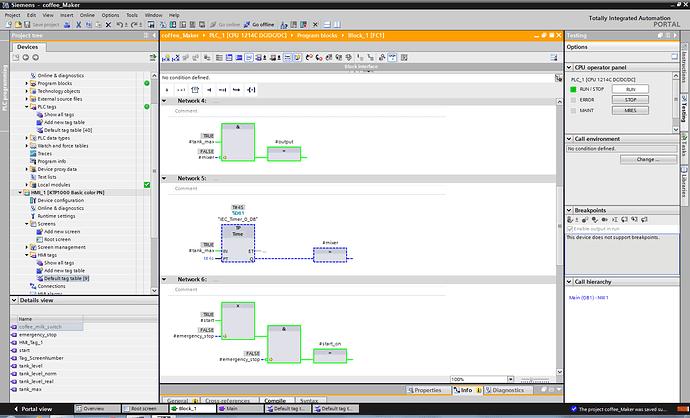The height and width of the screenshot is (418, 690).
Task: Click the Monitoring on/off glasses icon
Action: pyautogui.click(x=392, y=58)
